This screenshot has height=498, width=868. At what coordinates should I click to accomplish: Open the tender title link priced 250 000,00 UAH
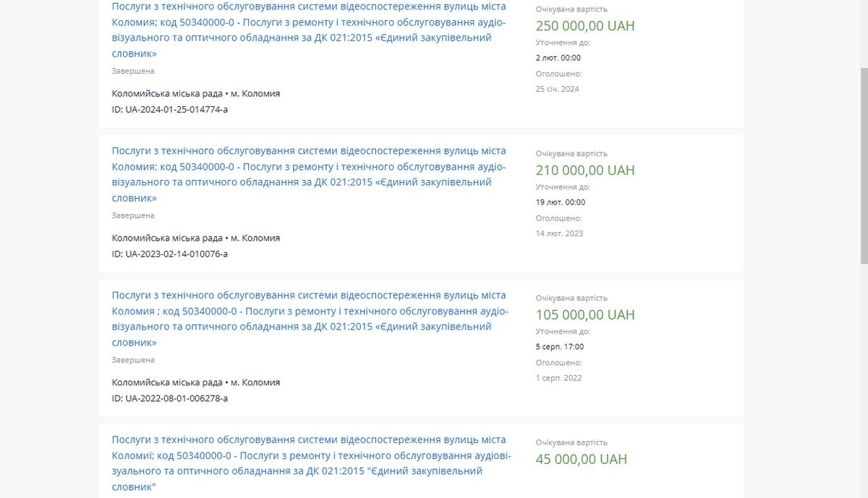tap(309, 22)
